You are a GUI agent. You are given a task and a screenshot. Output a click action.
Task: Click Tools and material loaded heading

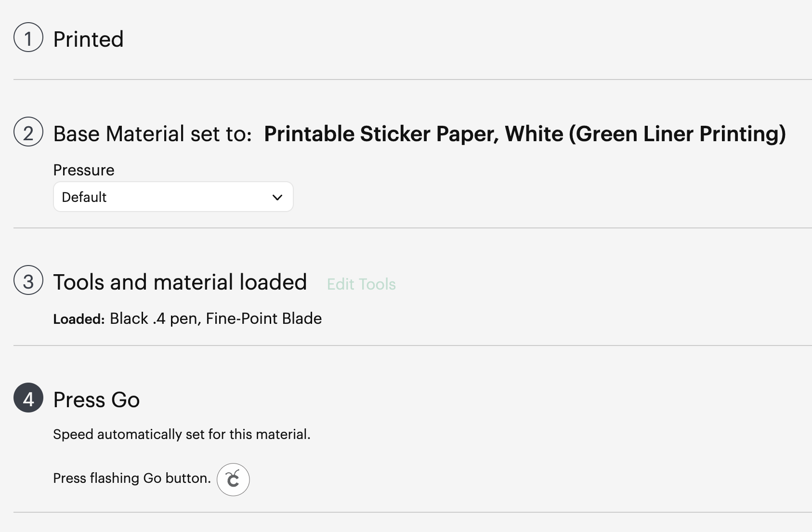(x=180, y=282)
